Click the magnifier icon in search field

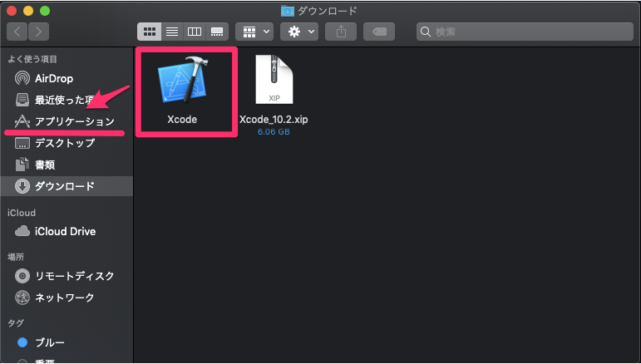click(426, 32)
